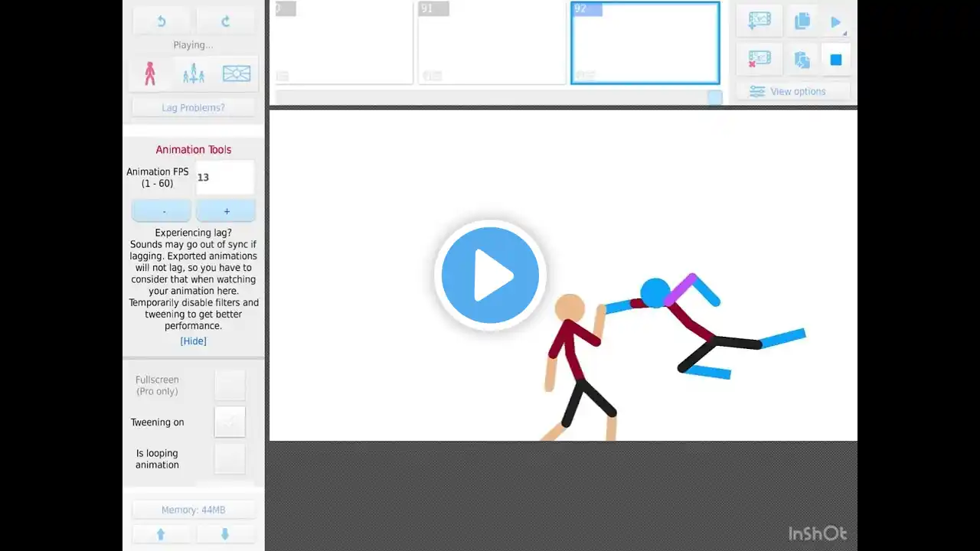Image resolution: width=980 pixels, height=551 pixels.
Task: Toggle the Tweening on checkbox
Action: pos(230,422)
